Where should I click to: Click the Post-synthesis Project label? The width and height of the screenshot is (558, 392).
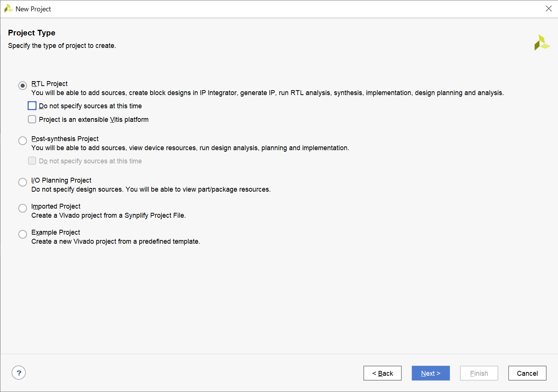(65, 139)
